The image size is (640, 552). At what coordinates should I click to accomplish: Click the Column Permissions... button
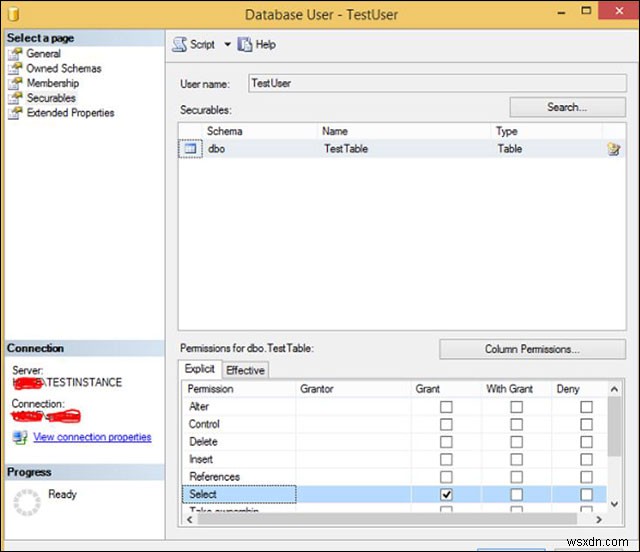click(x=532, y=349)
